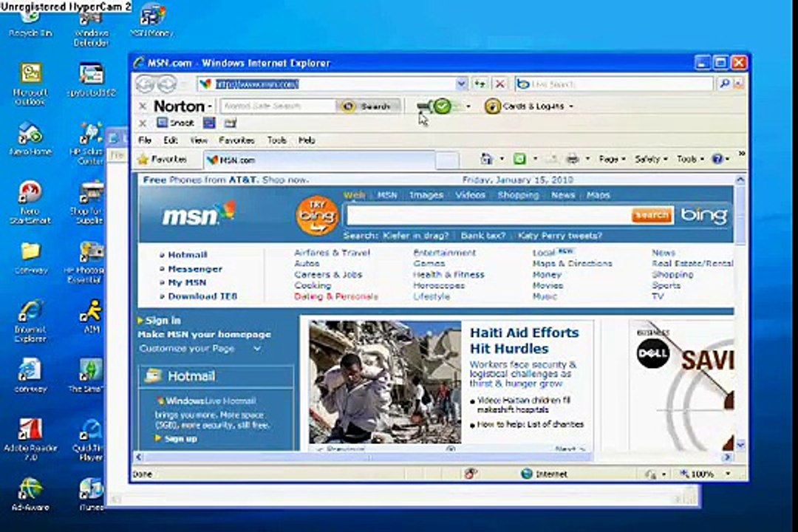Open the Ad-Aware desktop icon
The height and width of the screenshot is (532, 798).
coord(30,494)
